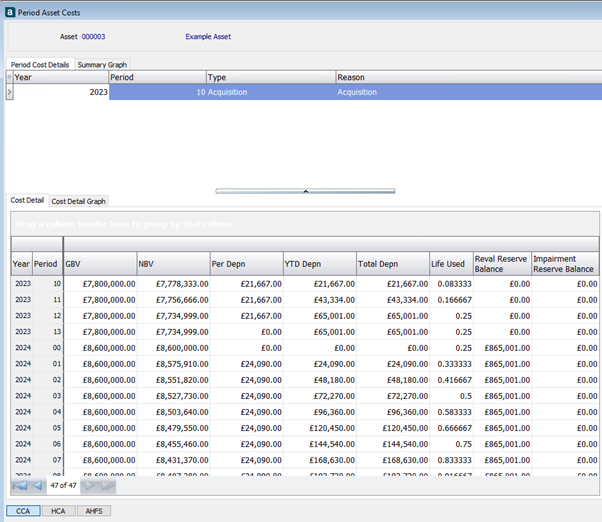Screen dimensions: 602x522
Task: Sort by Total Depn column header
Action: pyautogui.click(x=393, y=264)
